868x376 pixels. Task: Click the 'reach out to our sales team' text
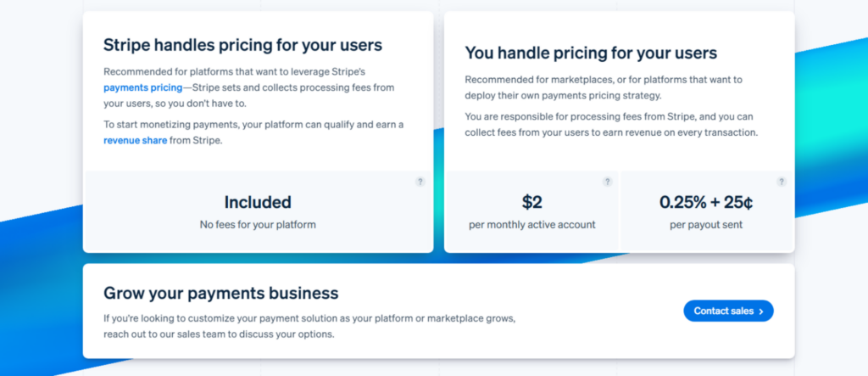(219, 334)
